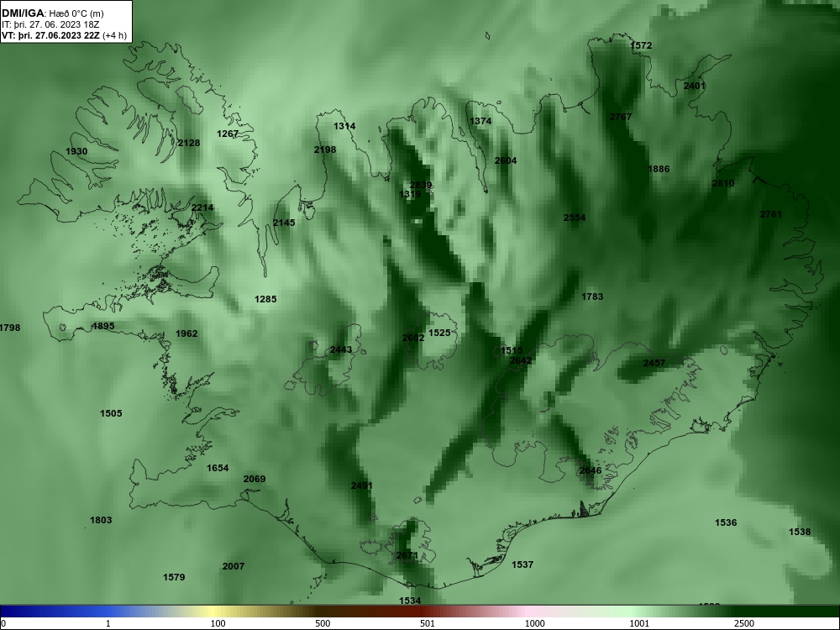840x630 pixels.
Task: Click the 1538 value in the southeast
Action: click(x=800, y=532)
